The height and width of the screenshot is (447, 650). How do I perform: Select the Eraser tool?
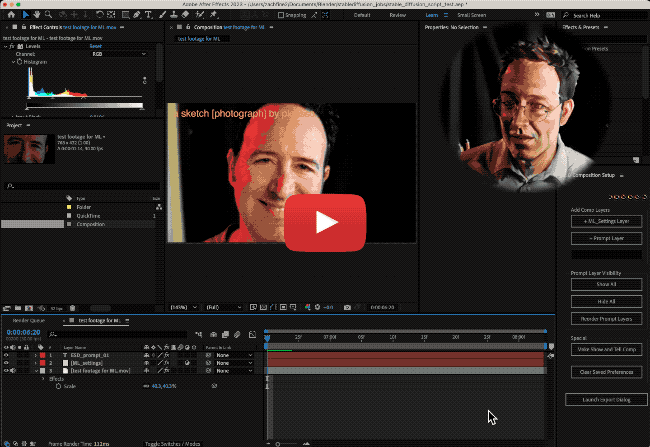pyautogui.click(x=185, y=15)
